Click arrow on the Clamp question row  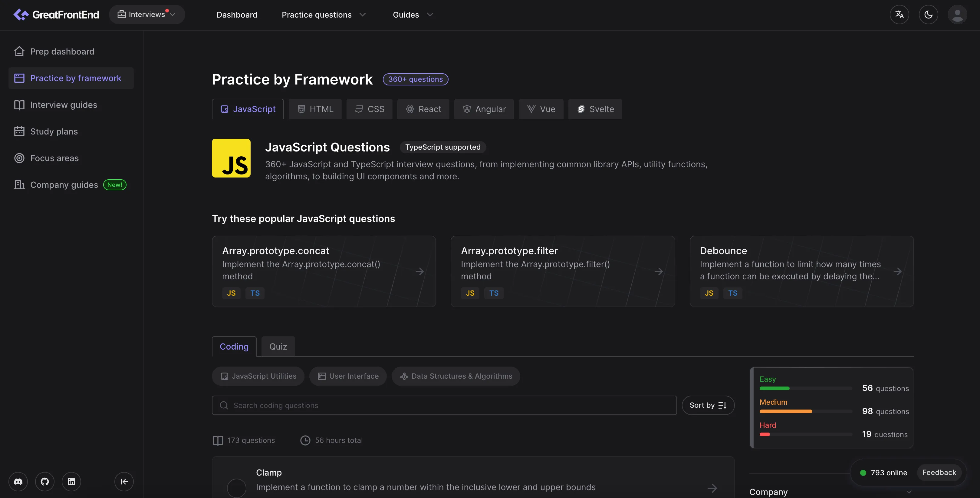[712, 488]
